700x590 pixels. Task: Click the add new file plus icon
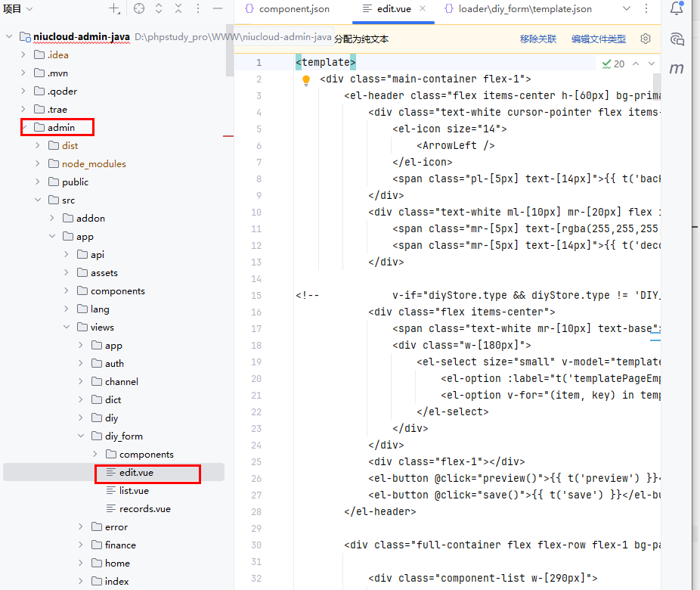[x=113, y=9]
